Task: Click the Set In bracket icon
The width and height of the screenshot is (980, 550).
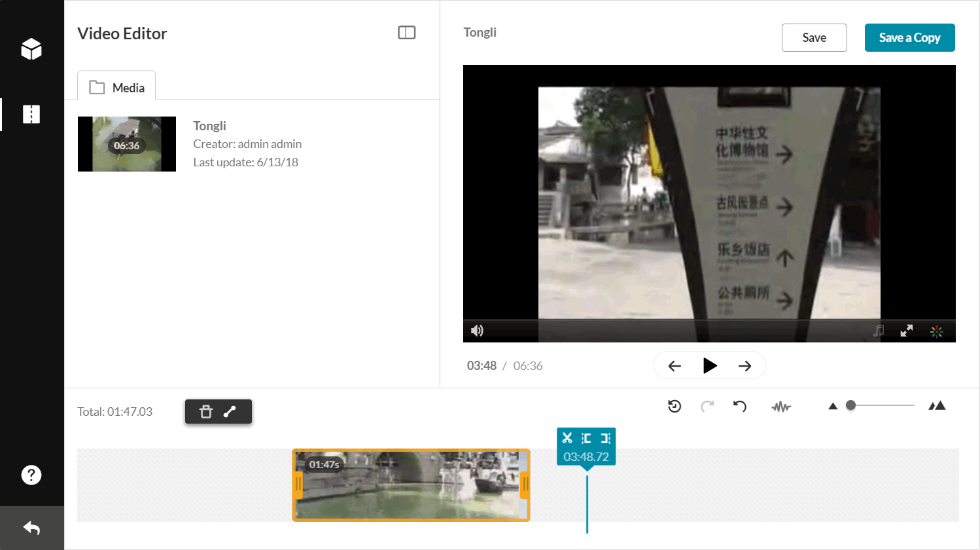Action: click(586, 438)
